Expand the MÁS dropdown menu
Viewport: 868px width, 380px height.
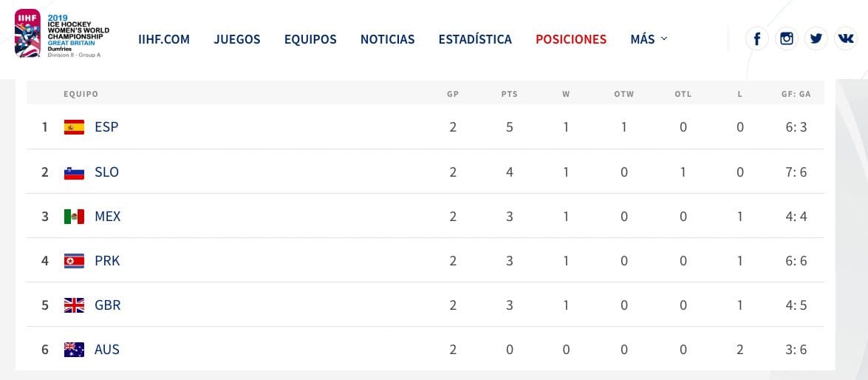click(x=649, y=39)
